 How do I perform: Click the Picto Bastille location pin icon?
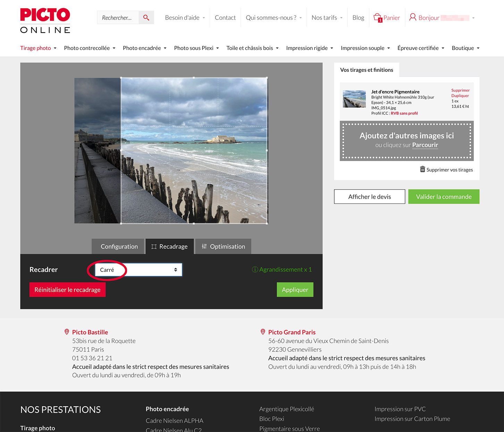click(x=67, y=332)
